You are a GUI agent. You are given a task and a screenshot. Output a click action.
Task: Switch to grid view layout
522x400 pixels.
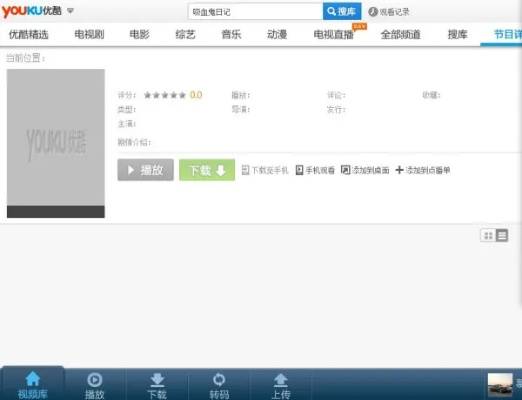[488, 236]
